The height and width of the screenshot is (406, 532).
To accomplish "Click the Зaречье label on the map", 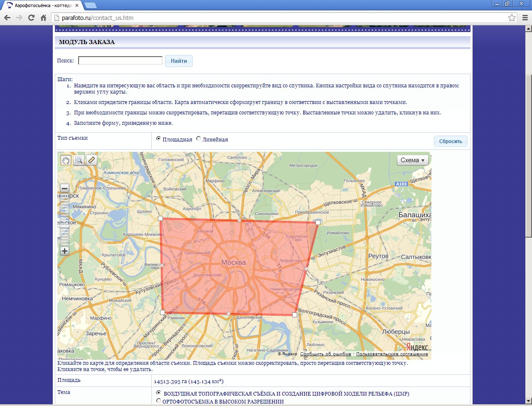I will point(96,334).
